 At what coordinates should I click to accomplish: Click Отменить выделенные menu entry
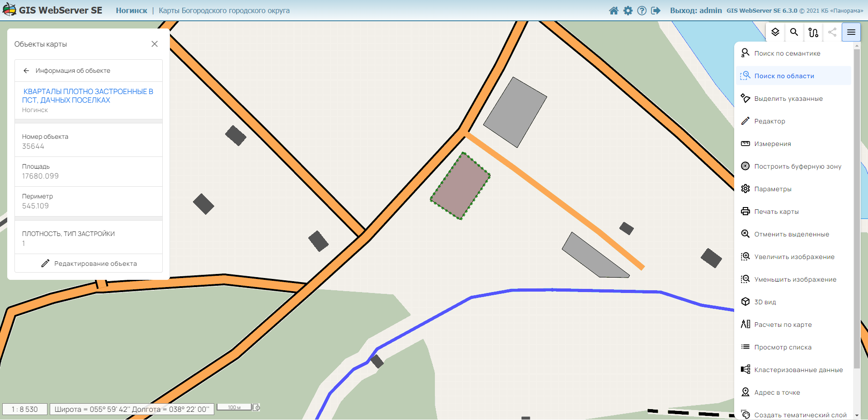click(x=791, y=234)
